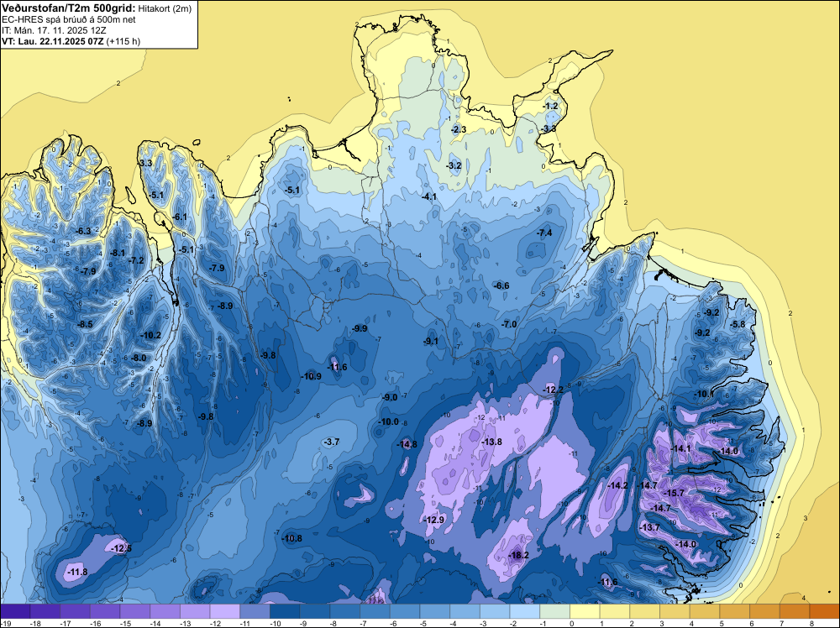Viewport: 840px width, 628px height.
Task: Click the -12.9 temperature label
Action: pos(434,520)
